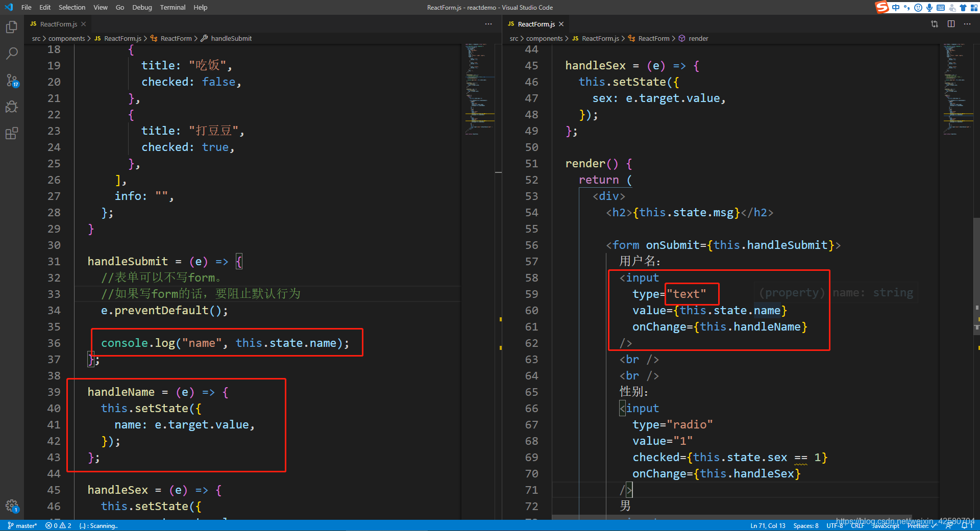This screenshot has height=531, width=980.
Task: Click components in left breadcrumb
Action: pos(67,38)
